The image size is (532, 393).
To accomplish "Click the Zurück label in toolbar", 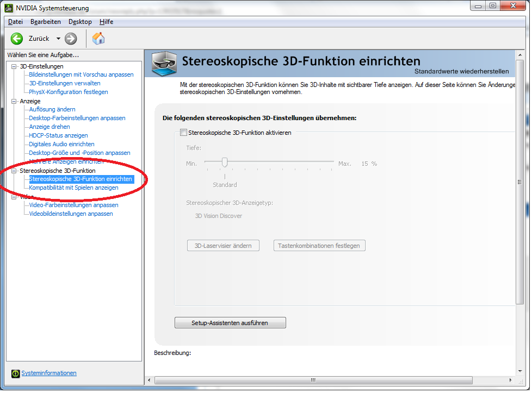I will [39, 39].
